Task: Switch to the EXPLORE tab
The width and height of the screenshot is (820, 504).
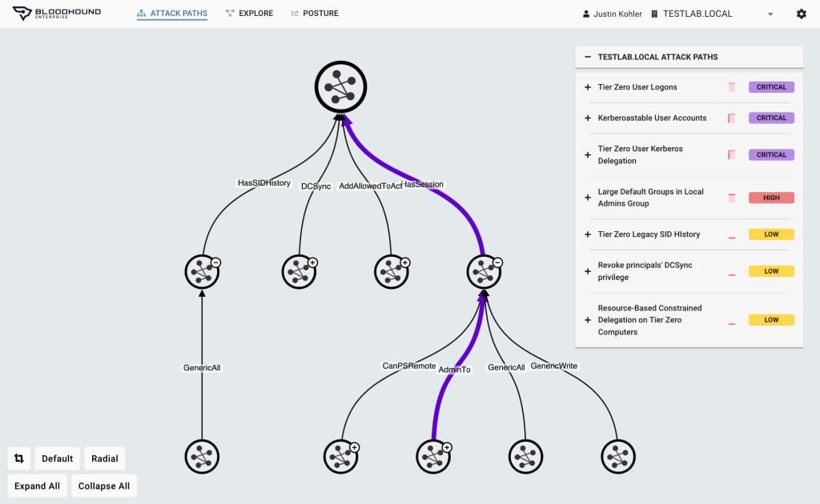Action: [249, 13]
